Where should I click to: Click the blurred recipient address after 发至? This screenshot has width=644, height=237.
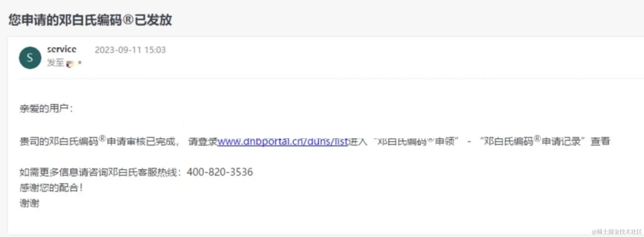coord(74,63)
